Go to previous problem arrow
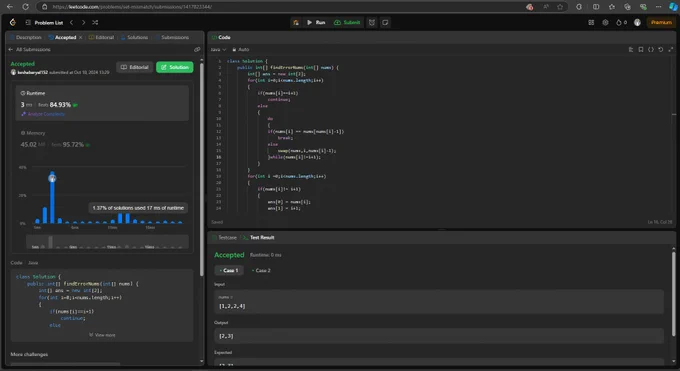 coord(72,23)
